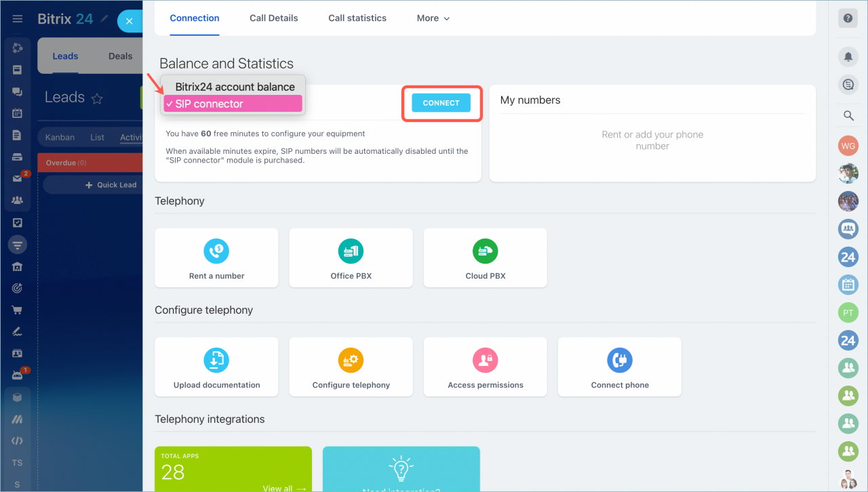Viewport: 868px width, 492px height.
Task: Open the Cloud PBX tile
Action: click(486, 258)
